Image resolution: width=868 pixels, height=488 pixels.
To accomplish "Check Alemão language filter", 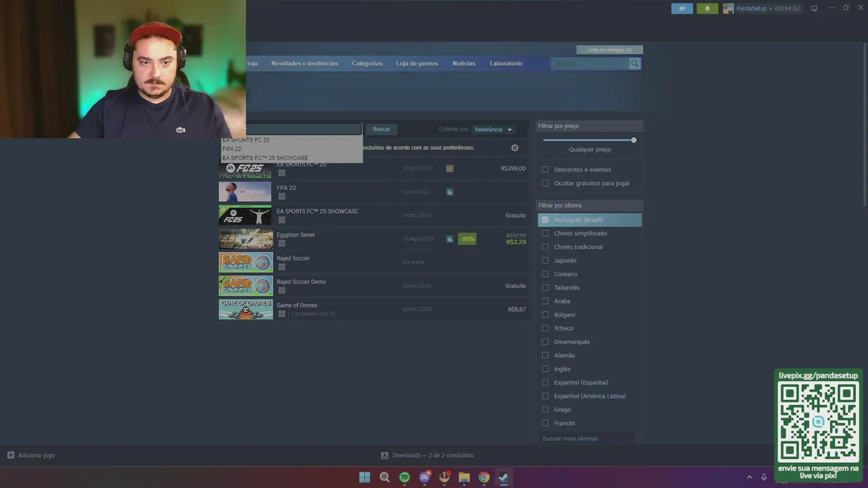I will (x=545, y=355).
